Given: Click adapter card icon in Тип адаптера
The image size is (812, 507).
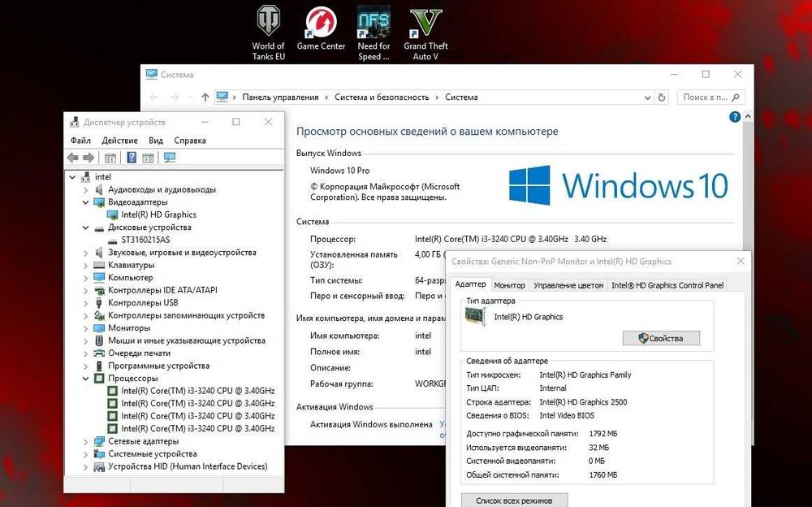Looking at the screenshot, I should click(x=475, y=316).
